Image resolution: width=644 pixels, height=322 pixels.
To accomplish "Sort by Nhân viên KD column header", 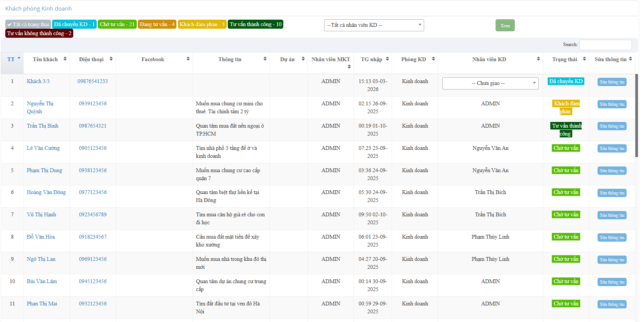I will [x=489, y=59].
